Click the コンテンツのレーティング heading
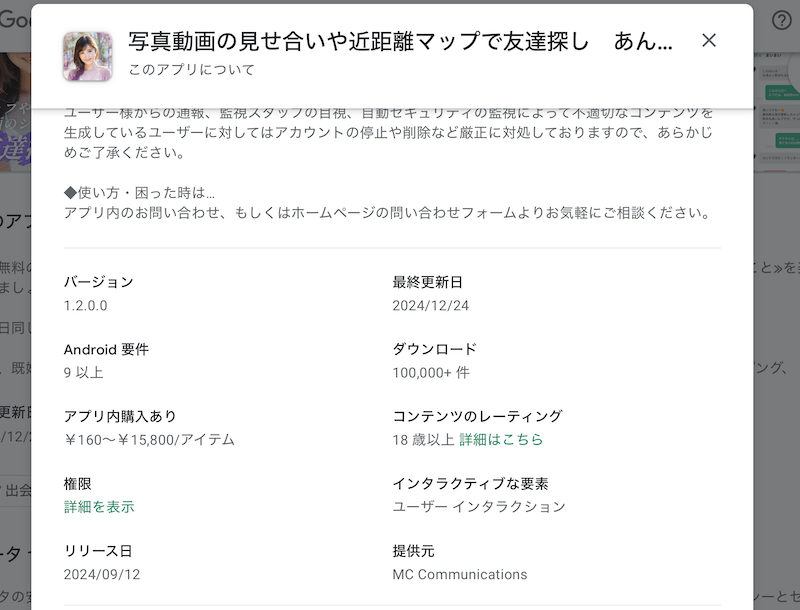 pos(477,416)
